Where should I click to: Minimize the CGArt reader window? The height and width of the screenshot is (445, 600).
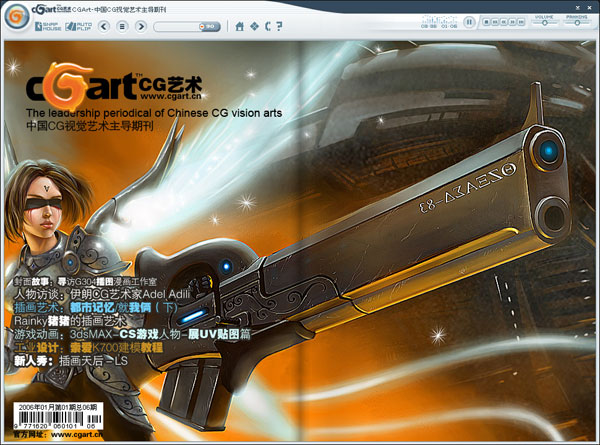pyautogui.click(x=578, y=7)
